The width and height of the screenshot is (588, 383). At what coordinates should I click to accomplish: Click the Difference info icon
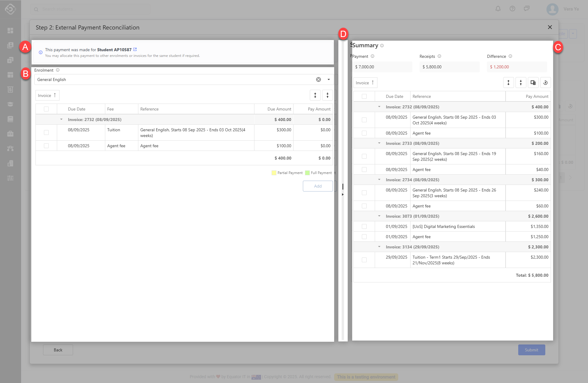(x=510, y=56)
